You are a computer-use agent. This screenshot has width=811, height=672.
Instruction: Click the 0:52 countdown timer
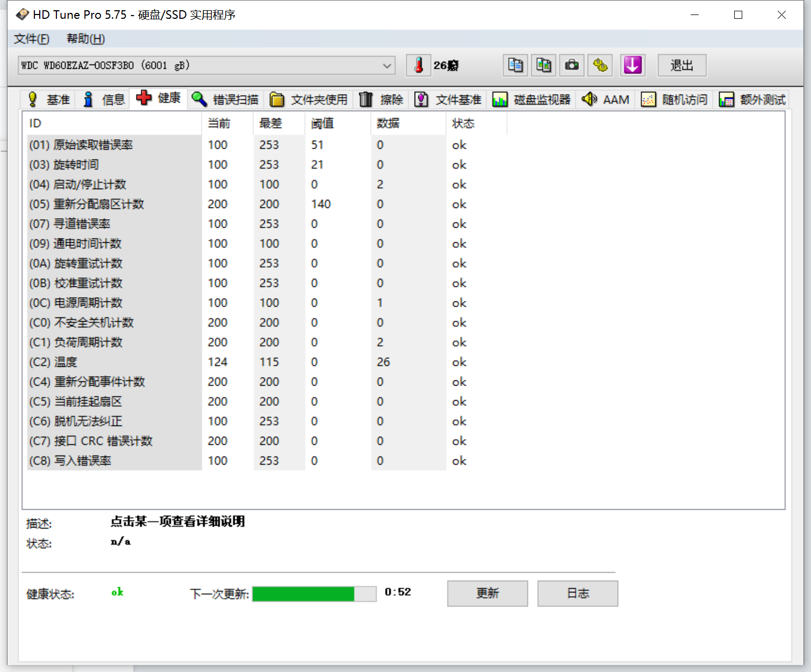pos(398,592)
